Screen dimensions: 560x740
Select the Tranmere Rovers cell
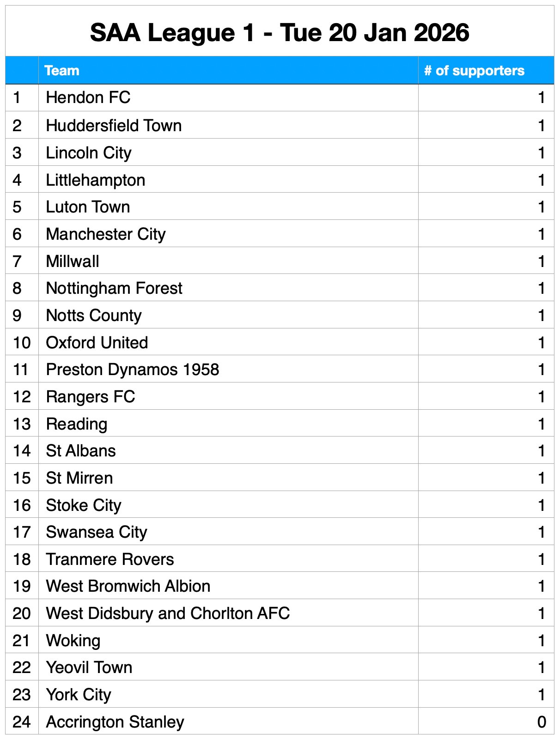click(x=110, y=559)
